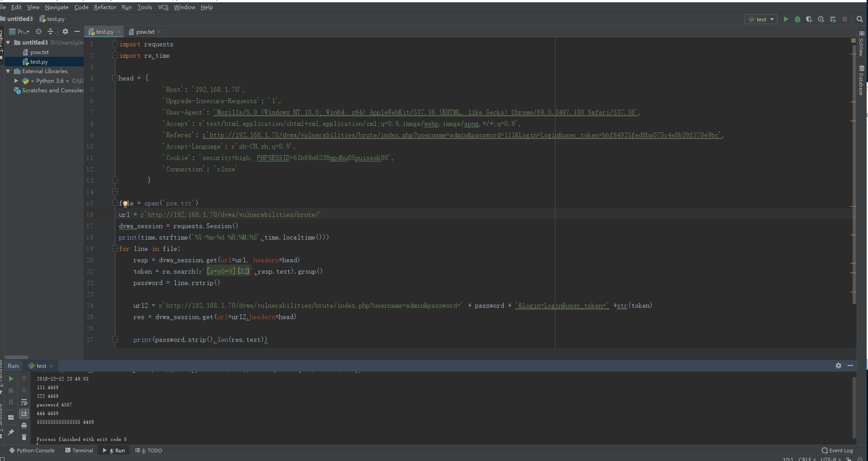Click the intention lightbulb on line 15
Screen dimensions: 868x461
coord(125,203)
